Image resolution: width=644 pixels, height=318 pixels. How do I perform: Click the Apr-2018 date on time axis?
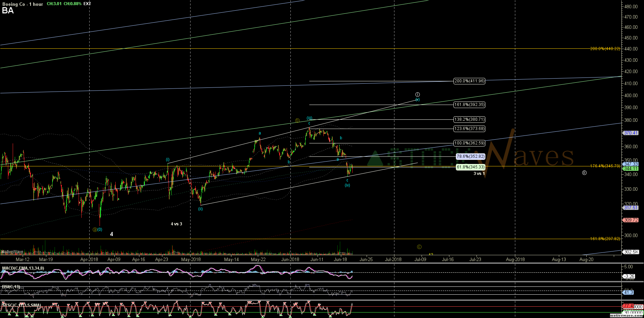tap(89, 259)
